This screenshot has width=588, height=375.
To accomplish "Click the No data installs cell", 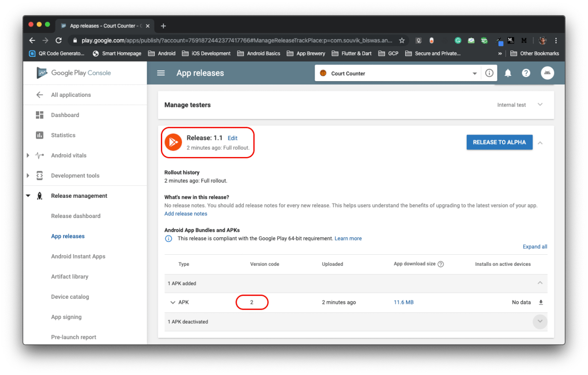I will coord(521,302).
